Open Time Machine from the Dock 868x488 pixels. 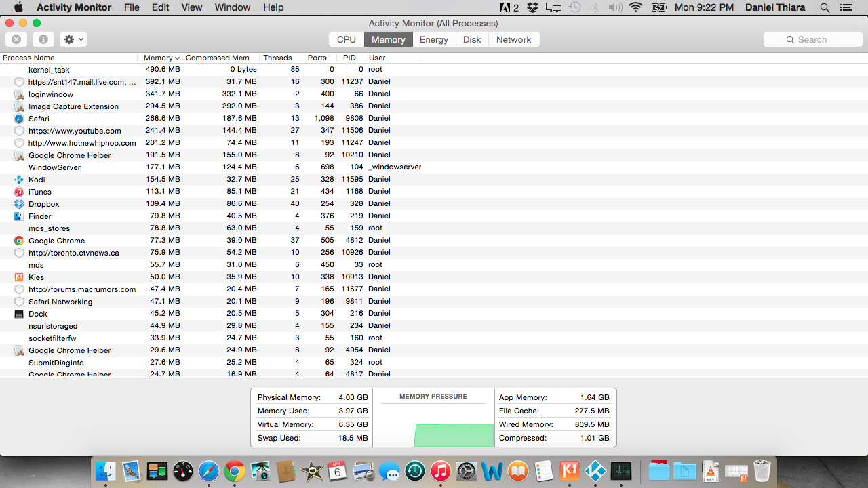[415, 471]
